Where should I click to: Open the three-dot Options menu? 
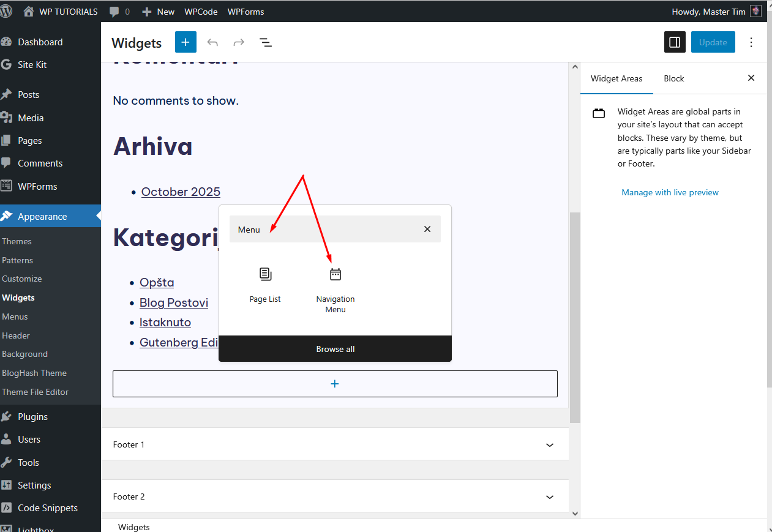coord(751,42)
